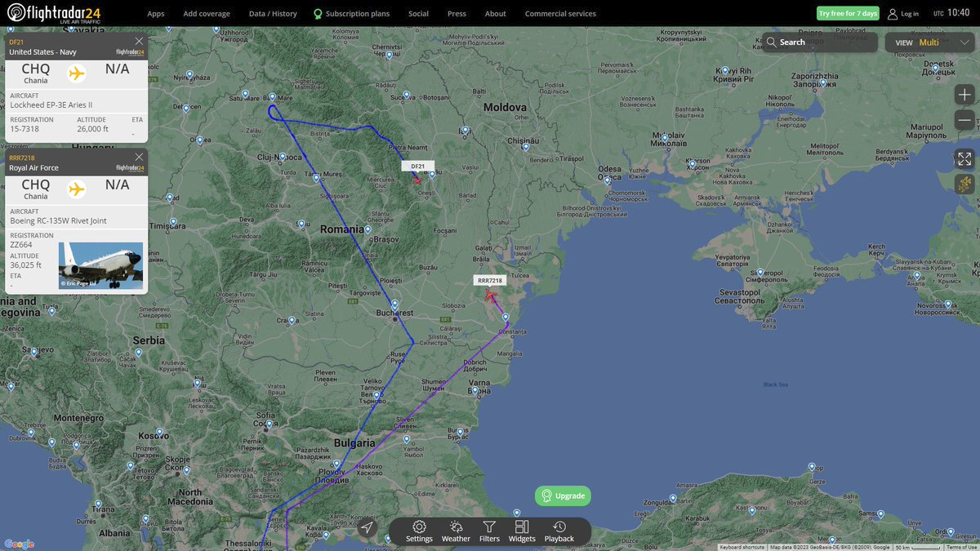Enter fullscreen map mode

pos(964,158)
